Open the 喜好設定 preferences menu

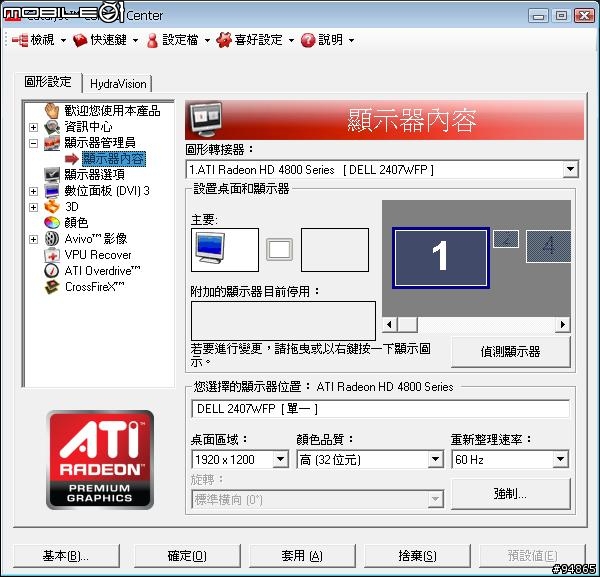coord(255,40)
